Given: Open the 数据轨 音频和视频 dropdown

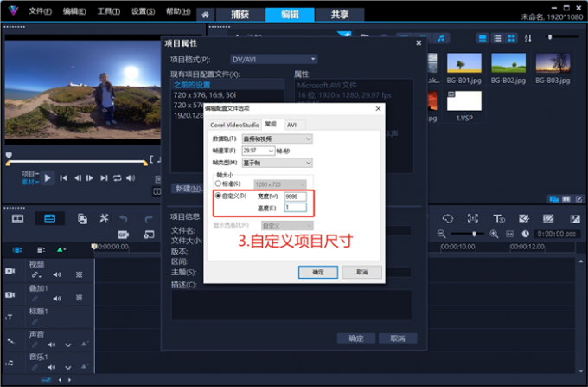Looking at the screenshot, I should click(277, 139).
